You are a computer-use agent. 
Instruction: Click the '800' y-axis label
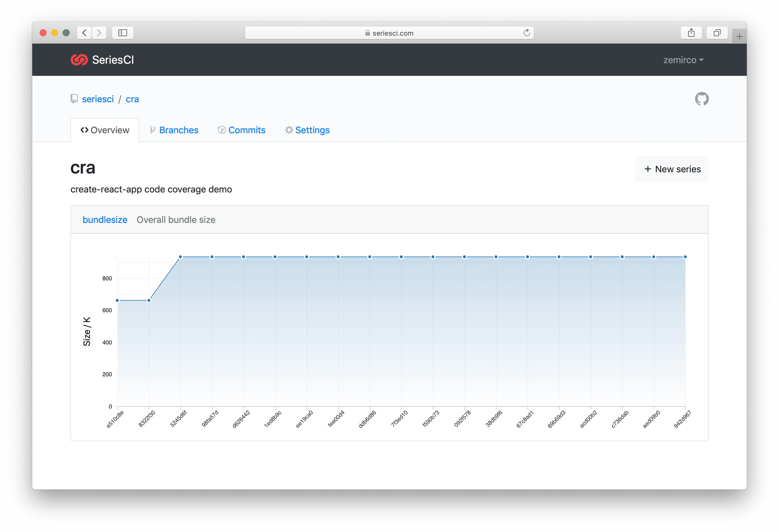107,278
